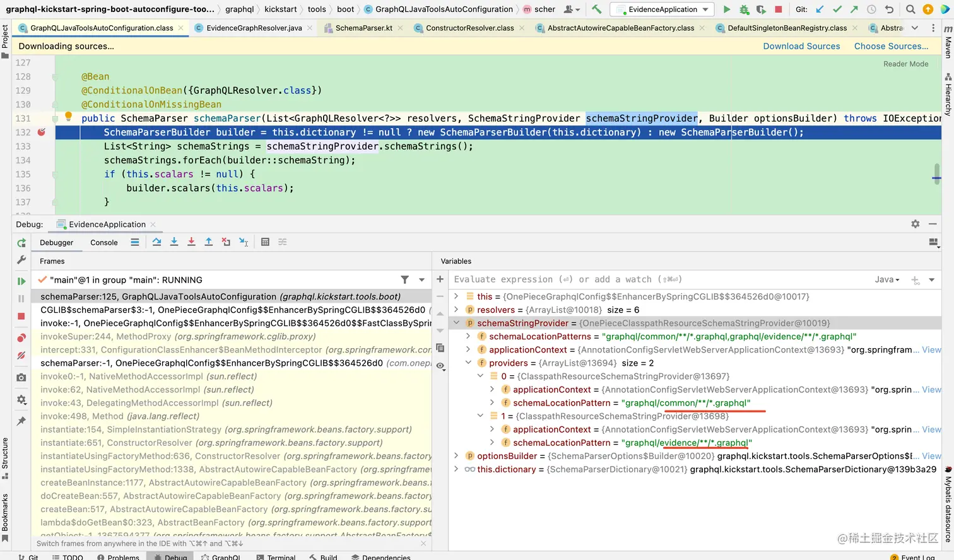The height and width of the screenshot is (560, 954).
Task: Toggle the frames filter funnel icon
Action: point(404,280)
